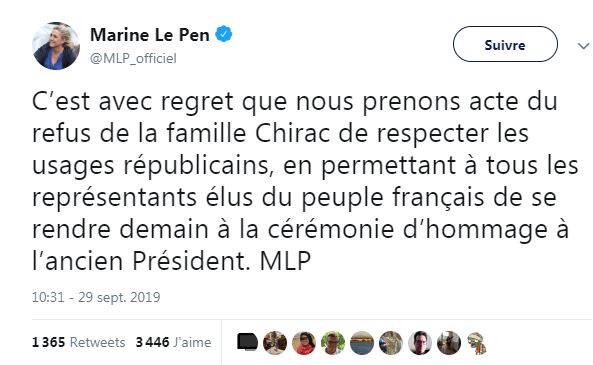Follow the account with the Suivre button
593x365 pixels.
tap(505, 44)
